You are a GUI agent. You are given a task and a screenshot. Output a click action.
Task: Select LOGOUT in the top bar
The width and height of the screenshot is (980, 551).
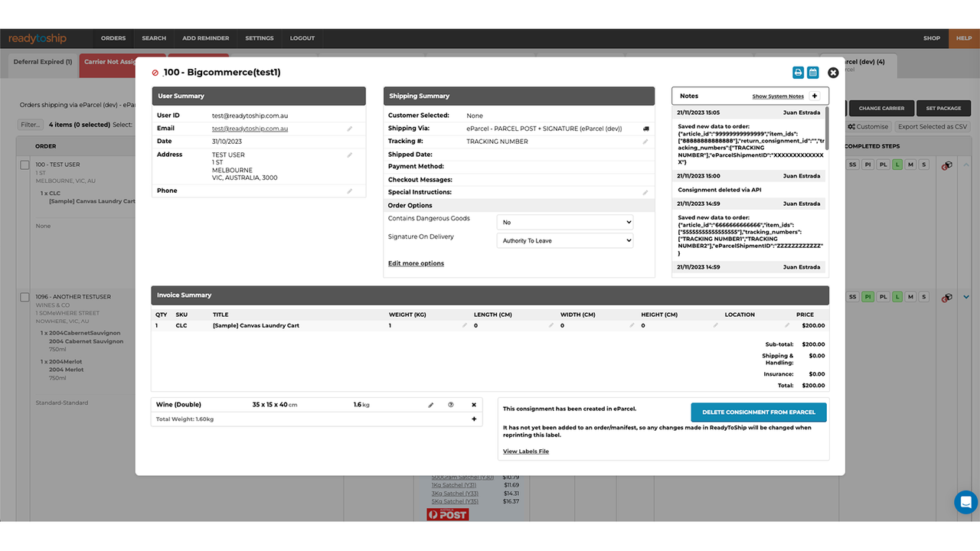click(302, 38)
